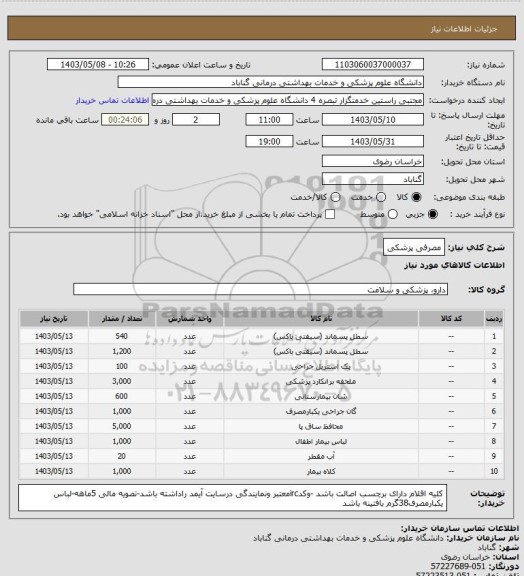Click the general description field مصرفی پزشکی
The width and height of the screenshot is (524, 576).
coord(414,247)
